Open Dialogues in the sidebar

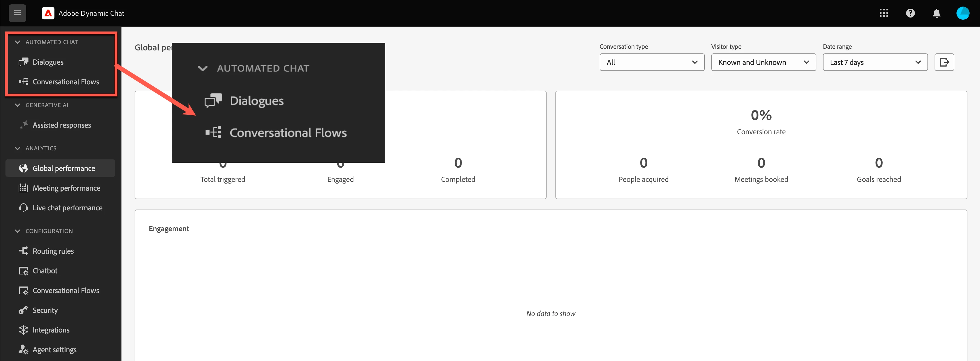click(48, 62)
